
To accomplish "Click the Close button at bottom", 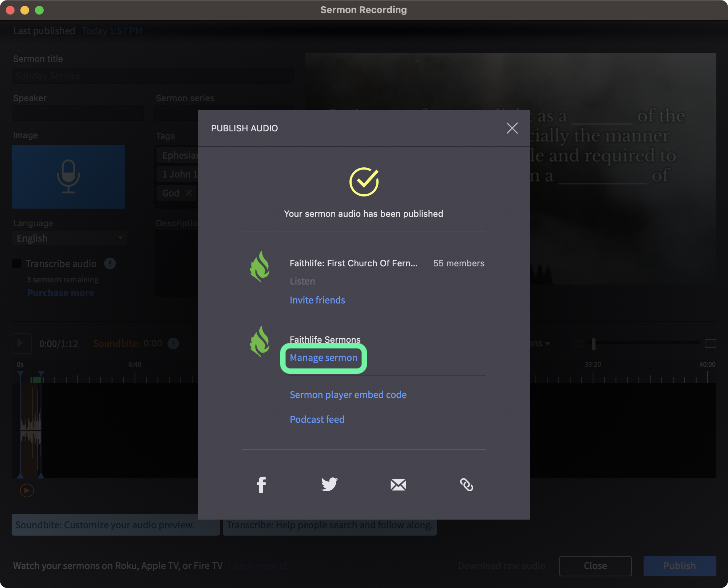I will pyautogui.click(x=595, y=566).
